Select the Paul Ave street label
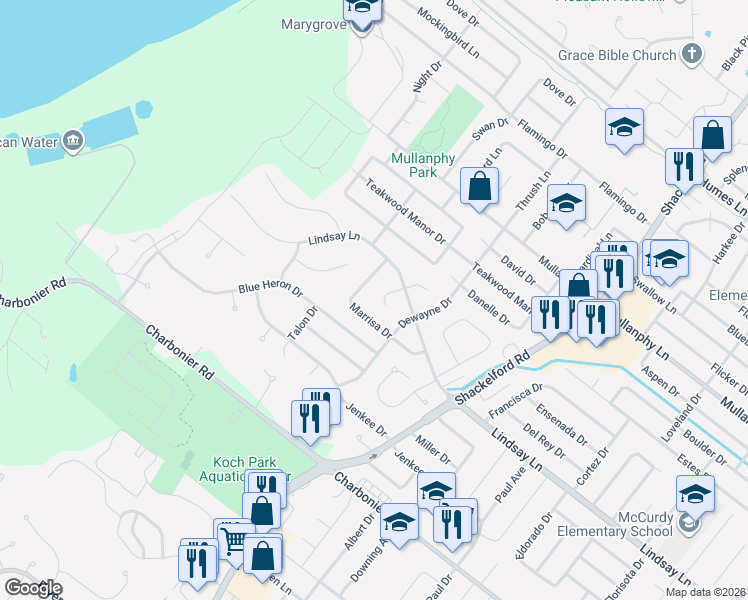 (510, 485)
